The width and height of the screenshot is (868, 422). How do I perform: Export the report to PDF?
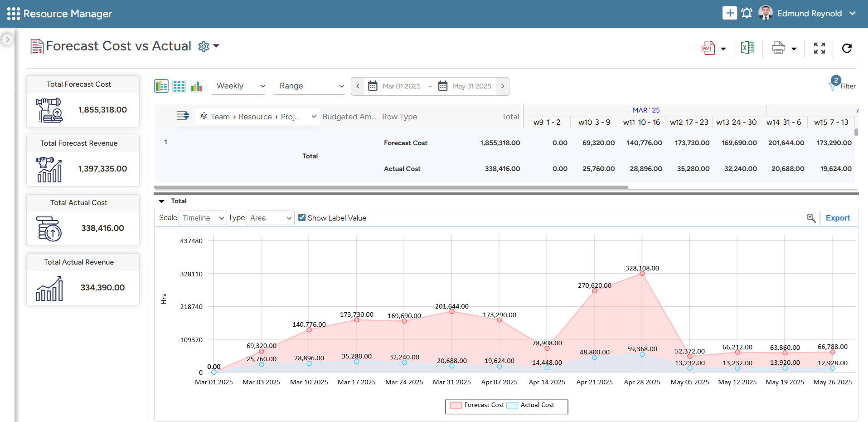(x=708, y=48)
